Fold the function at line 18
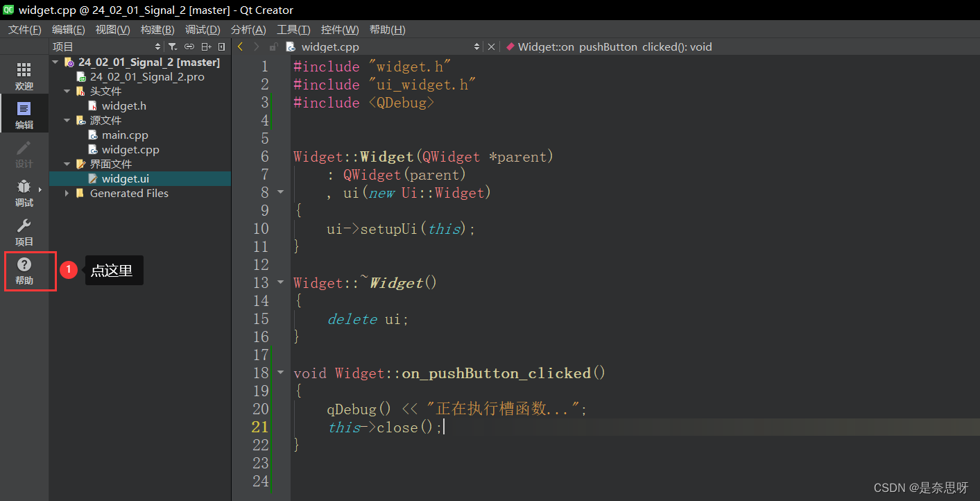Screen dimensions: 980x501 pyautogui.click(x=280, y=373)
